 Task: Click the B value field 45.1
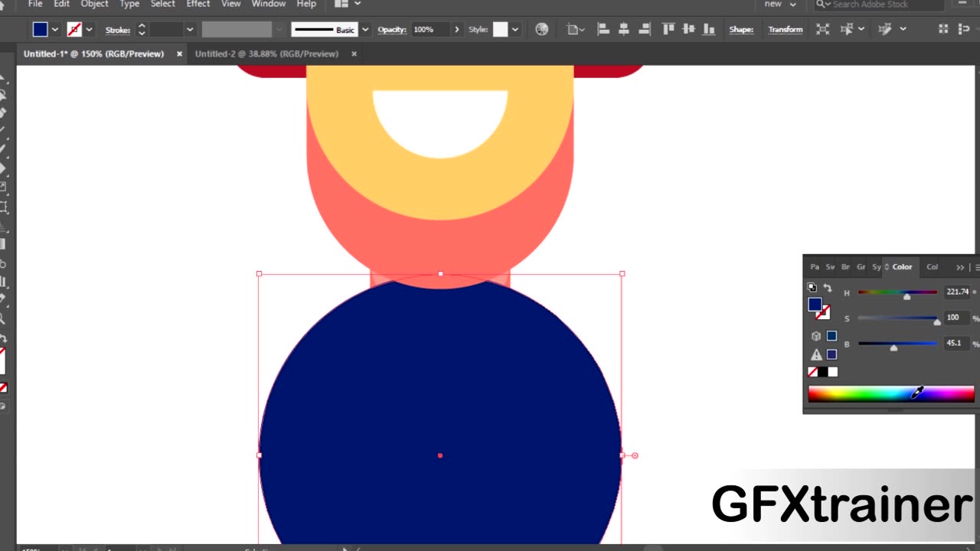click(x=957, y=344)
